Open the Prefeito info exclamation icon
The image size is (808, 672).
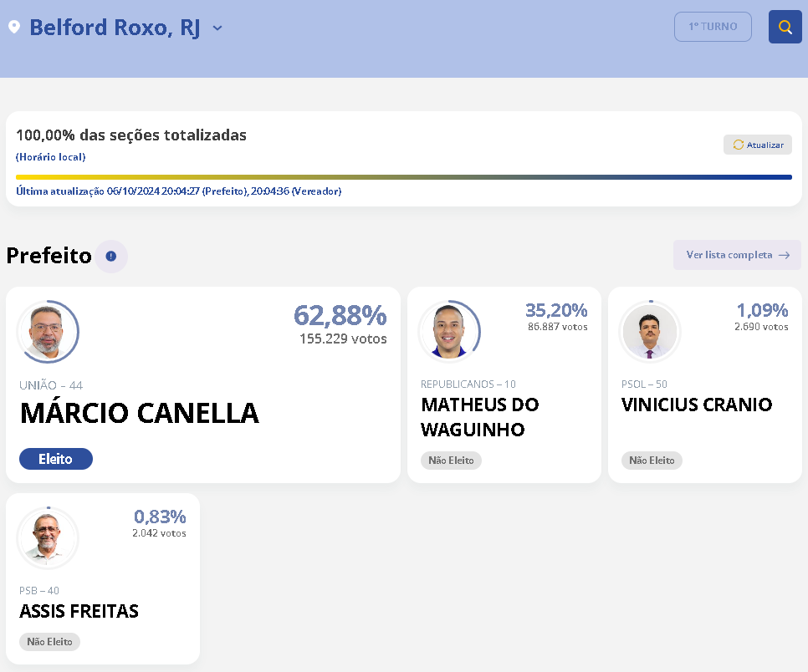coord(110,256)
